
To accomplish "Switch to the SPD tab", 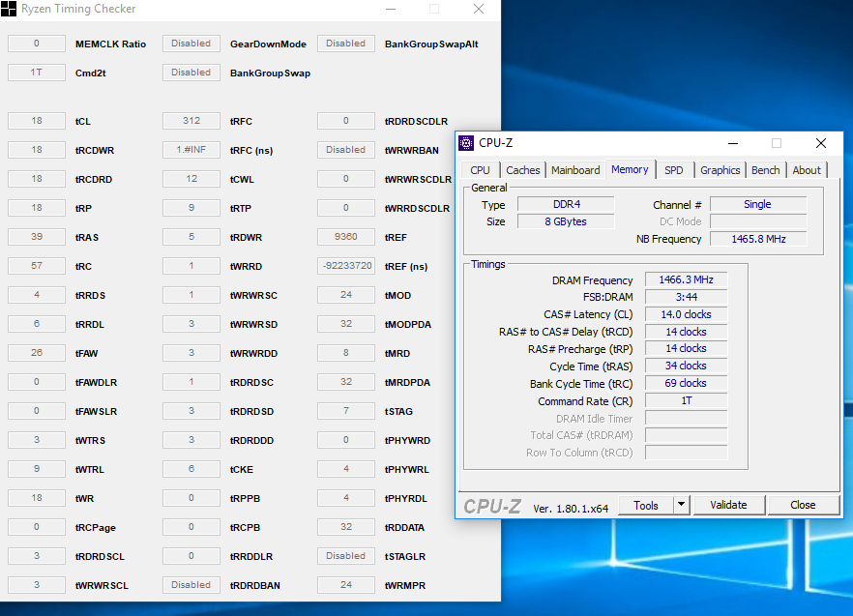I will (673, 170).
